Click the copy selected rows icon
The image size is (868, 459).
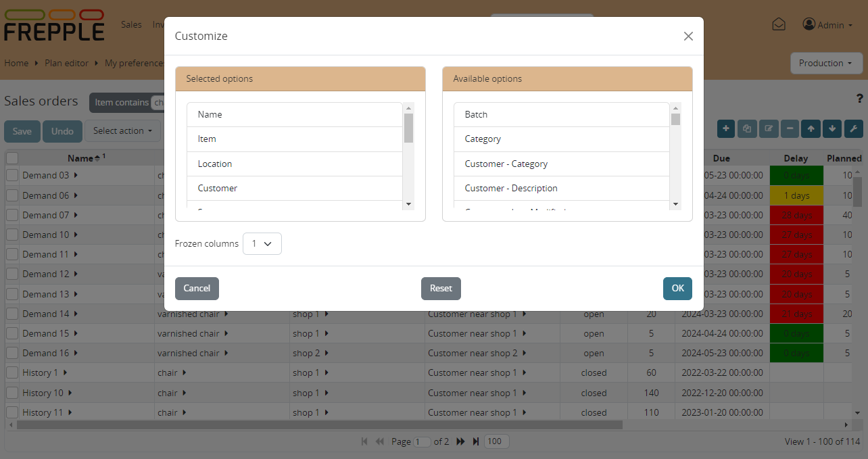747,129
